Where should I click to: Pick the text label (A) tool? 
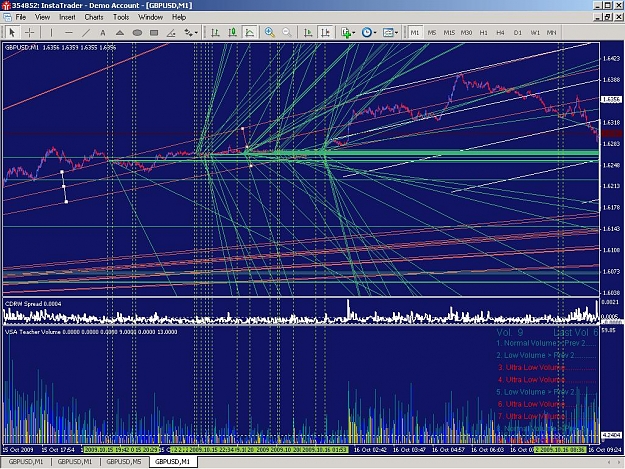tap(103, 33)
